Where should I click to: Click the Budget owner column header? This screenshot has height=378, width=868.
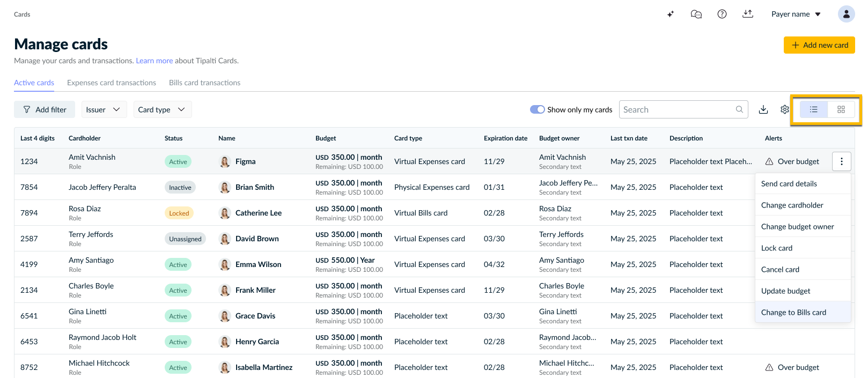(x=560, y=138)
